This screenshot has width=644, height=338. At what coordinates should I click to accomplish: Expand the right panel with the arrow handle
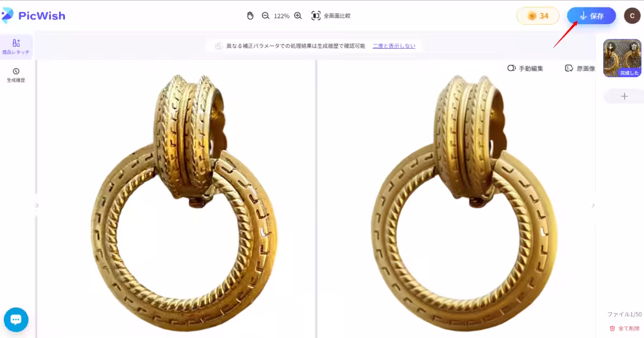tap(593, 205)
